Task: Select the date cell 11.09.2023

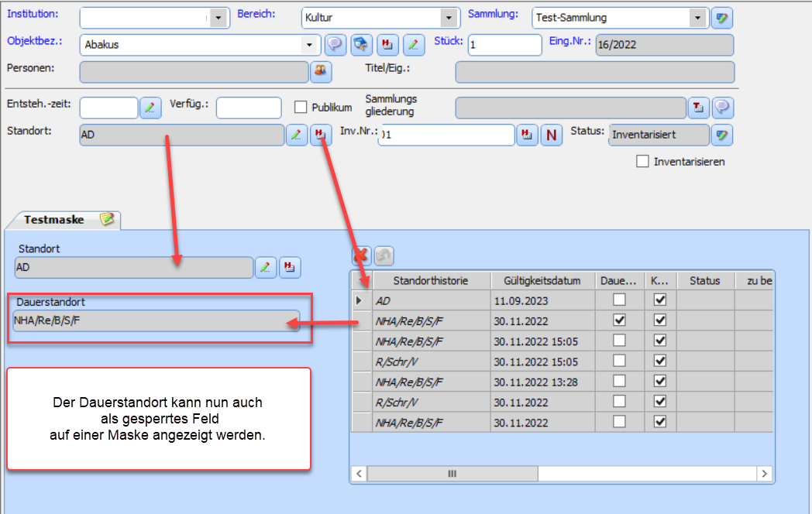Action: click(542, 301)
